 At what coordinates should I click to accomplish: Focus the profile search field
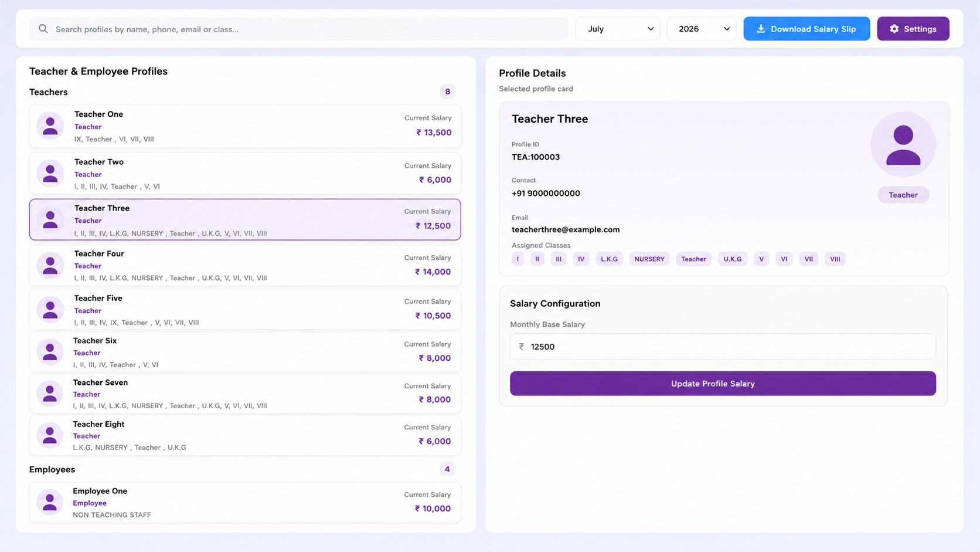298,29
